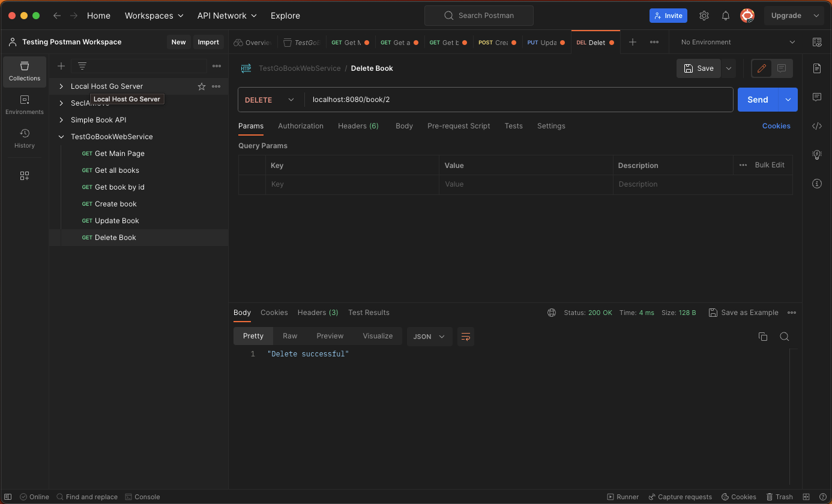Image resolution: width=832 pixels, height=504 pixels.
Task: Click Save as Example
Action: pos(743,313)
